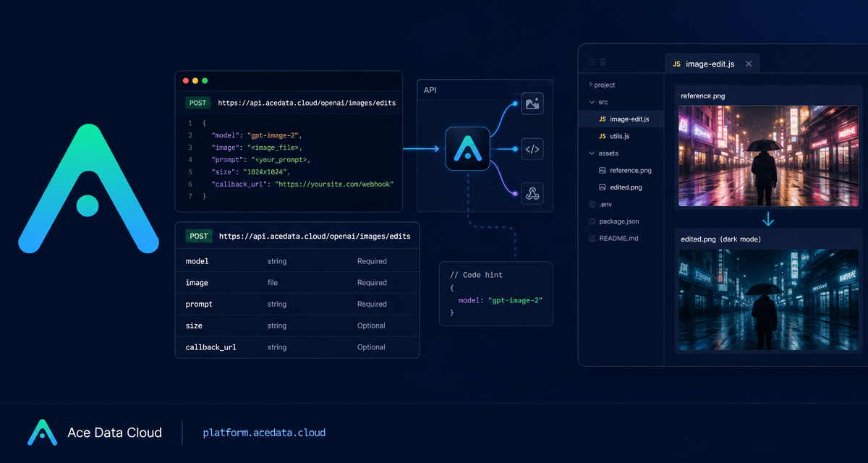Viewport: 868px width, 463px height.
Task: Click the "size" row name in table
Action: coord(194,326)
